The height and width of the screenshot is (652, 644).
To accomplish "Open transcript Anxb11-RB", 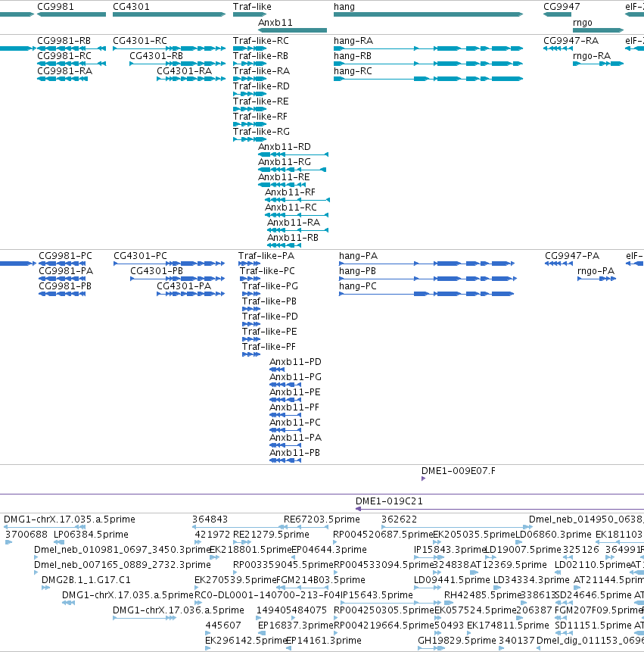I will point(293,238).
